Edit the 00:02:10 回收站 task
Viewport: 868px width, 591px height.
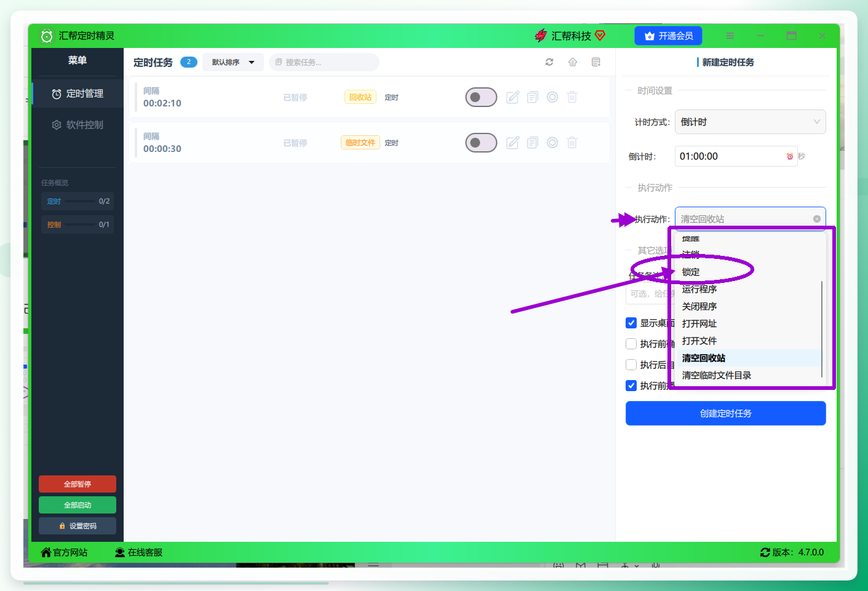513,97
